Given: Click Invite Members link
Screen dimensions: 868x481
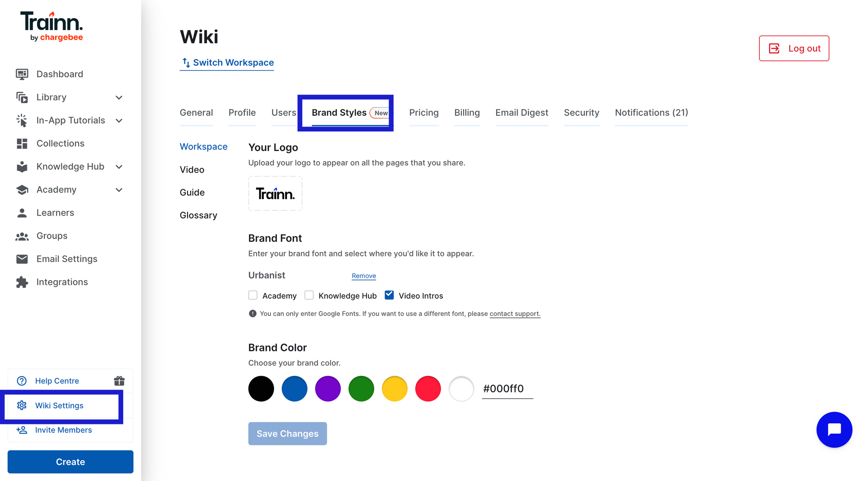Looking at the screenshot, I should pyautogui.click(x=63, y=430).
